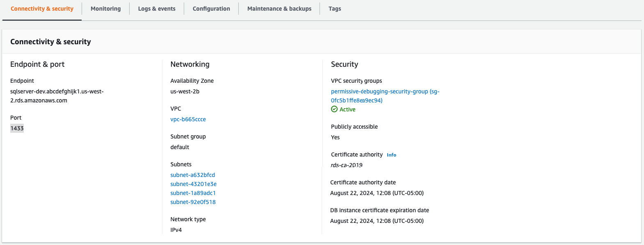The height and width of the screenshot is (245, 644).
Task: Switch to the Tags tab
Action: 335,9
